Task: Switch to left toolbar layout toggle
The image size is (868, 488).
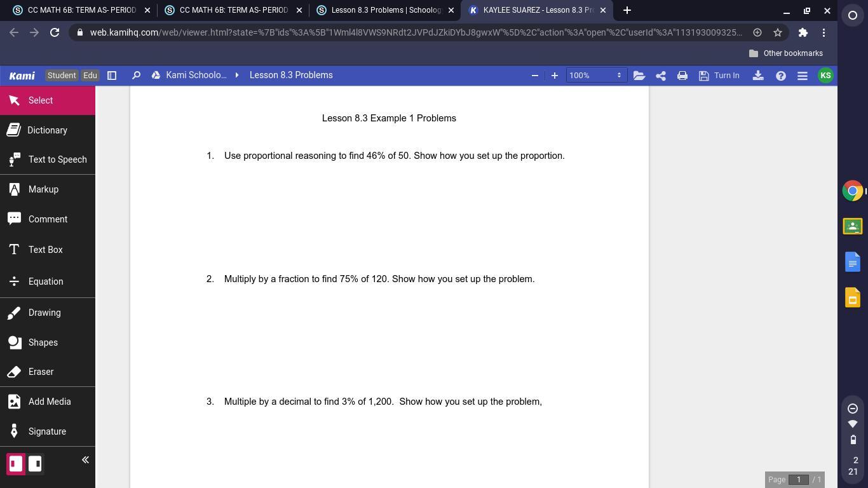Action: point(16,463)
